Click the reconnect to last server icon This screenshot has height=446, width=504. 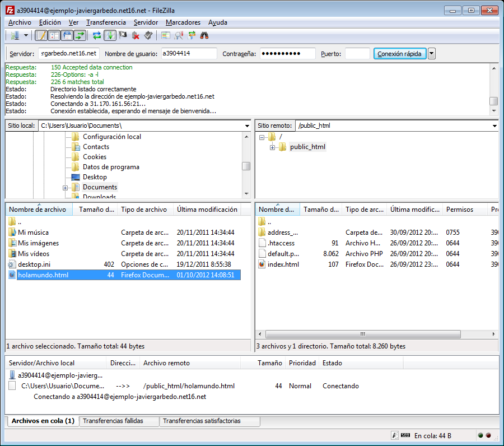pyautogui.click(x=148, y=36)
